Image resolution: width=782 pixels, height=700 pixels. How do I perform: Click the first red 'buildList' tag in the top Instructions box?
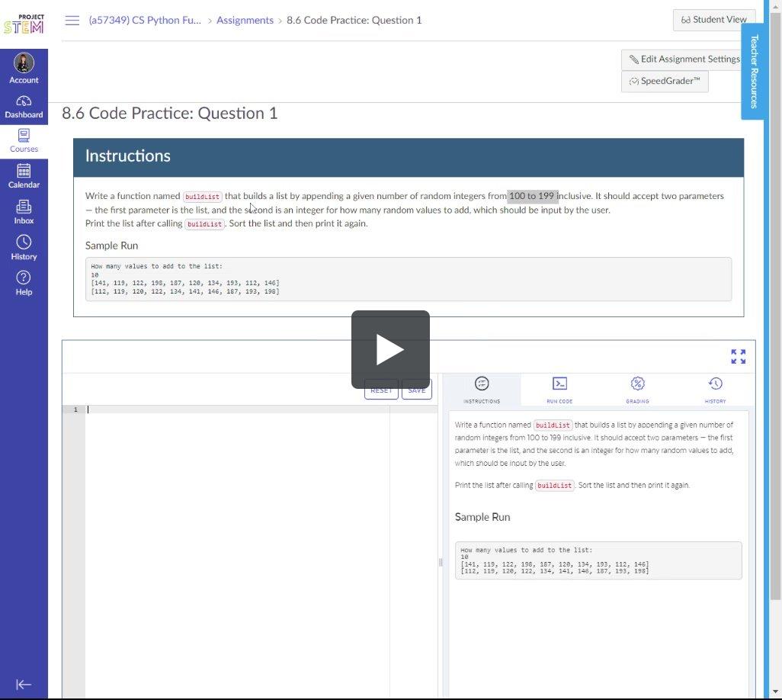tap(203, 197)
